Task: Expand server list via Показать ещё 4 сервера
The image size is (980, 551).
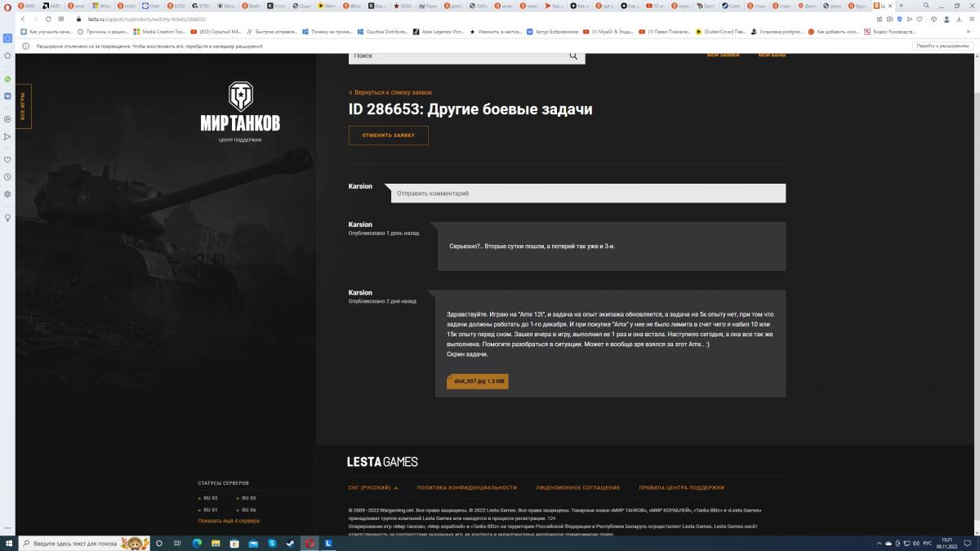Action: [229, 521]
